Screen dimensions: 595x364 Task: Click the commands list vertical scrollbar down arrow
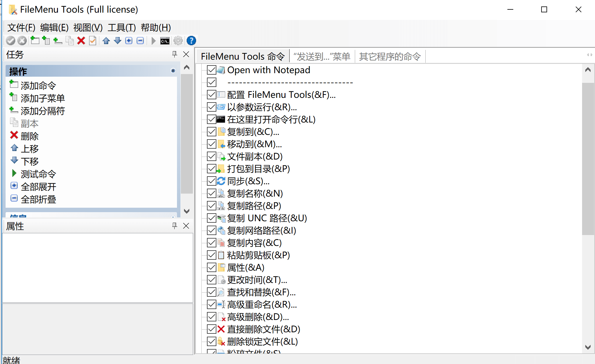pyautogui.click(x=588, y=348)
